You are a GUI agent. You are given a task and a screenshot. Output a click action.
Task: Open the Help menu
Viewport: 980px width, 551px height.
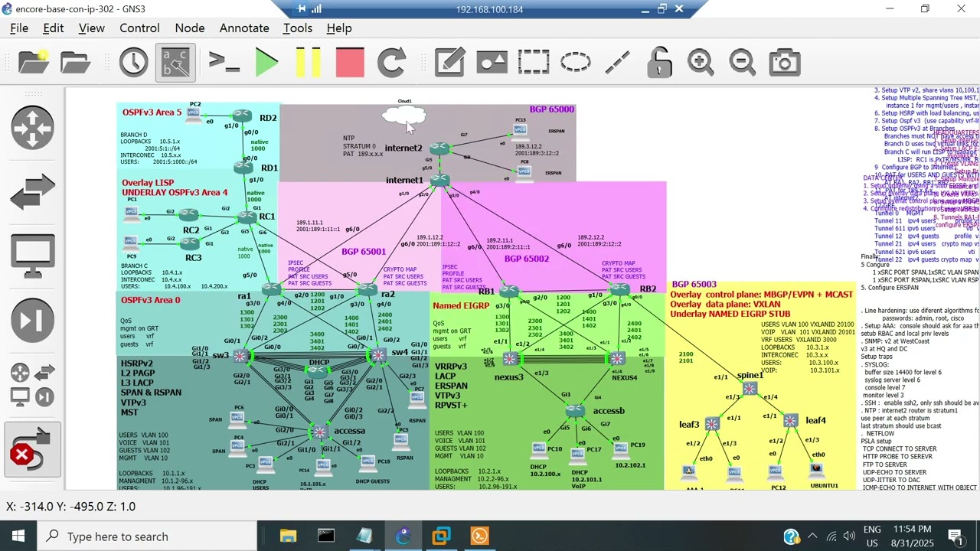pos(339,28)
